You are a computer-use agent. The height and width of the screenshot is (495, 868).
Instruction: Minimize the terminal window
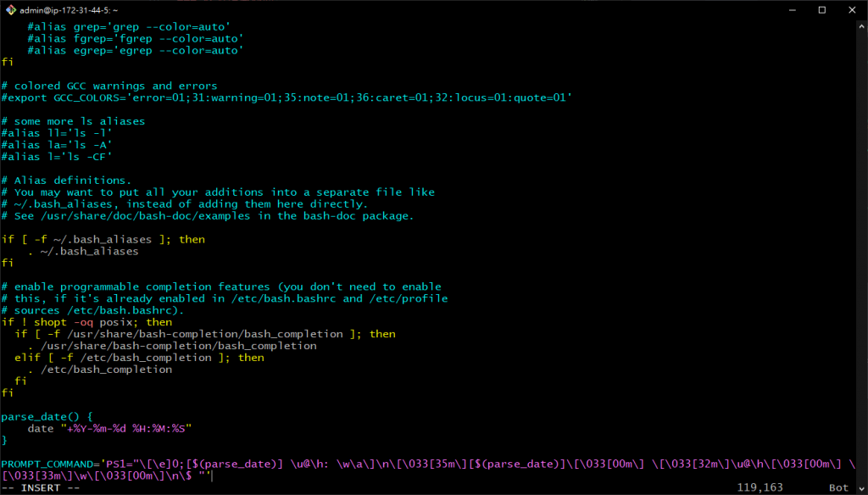tap(793, 10)
